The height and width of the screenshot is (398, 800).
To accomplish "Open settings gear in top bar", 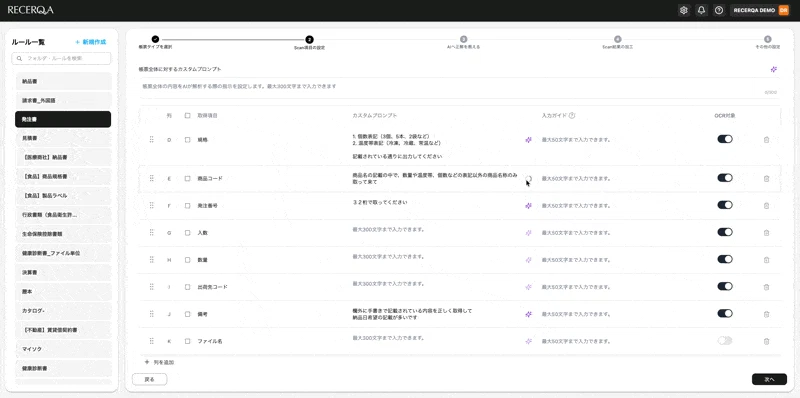I will point(684,10).
